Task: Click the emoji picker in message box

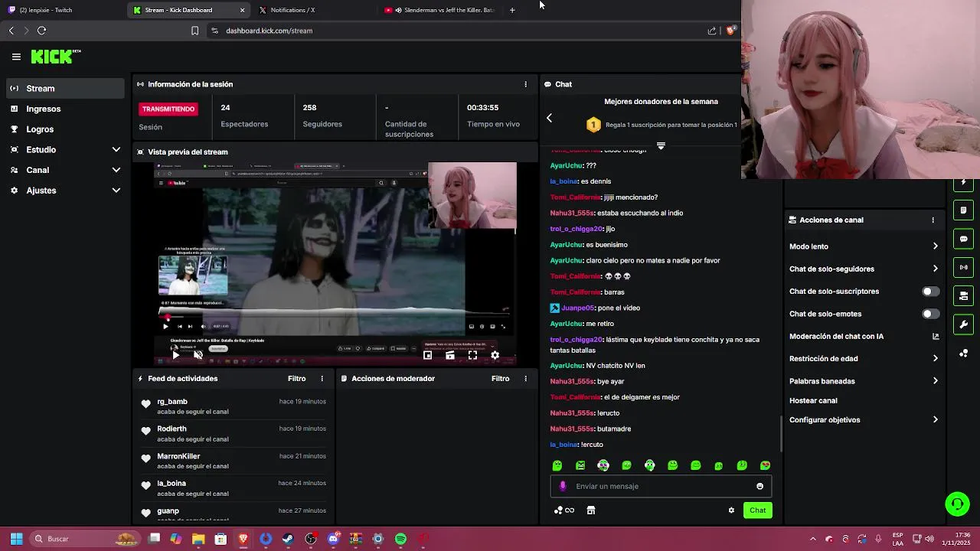Action: tap(759, 486)
